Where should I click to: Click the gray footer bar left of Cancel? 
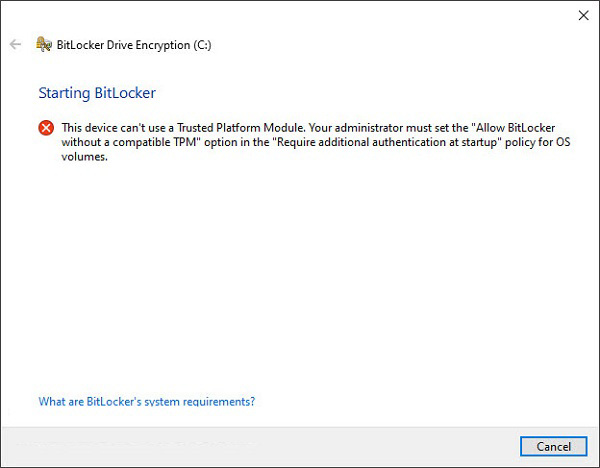(x=250, y=446)
